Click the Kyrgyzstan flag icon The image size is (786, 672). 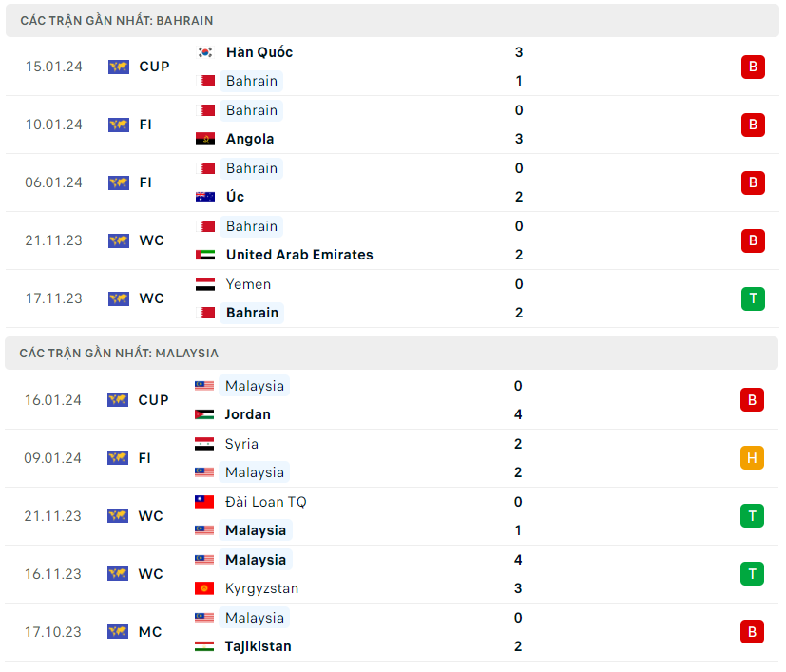click(204, 588)
